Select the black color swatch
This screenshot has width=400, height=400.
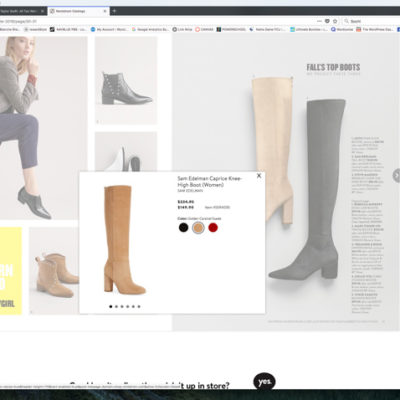coord(183,228)
